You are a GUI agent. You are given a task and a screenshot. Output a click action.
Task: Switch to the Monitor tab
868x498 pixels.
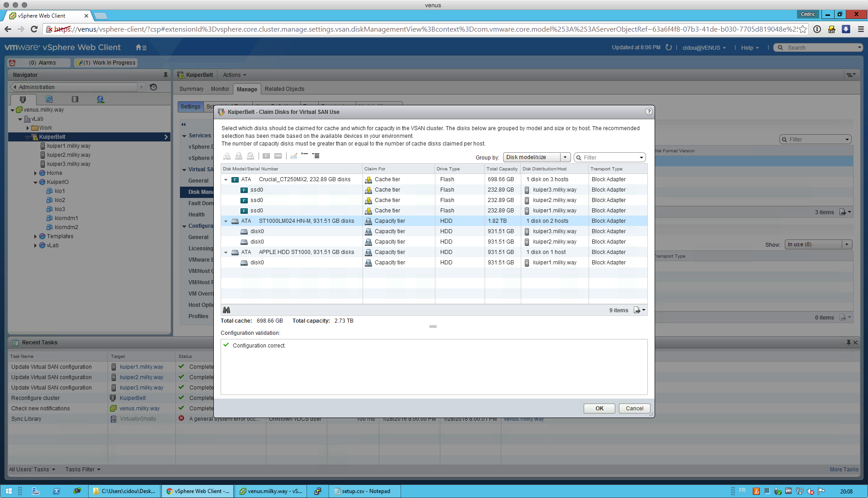coord(220,89)
